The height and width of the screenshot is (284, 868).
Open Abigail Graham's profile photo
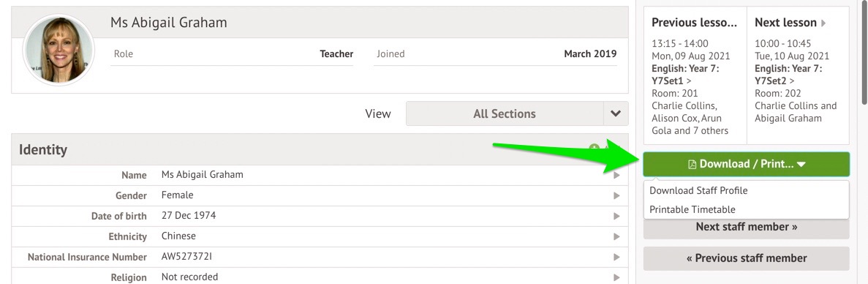click(x=58, y=50)
